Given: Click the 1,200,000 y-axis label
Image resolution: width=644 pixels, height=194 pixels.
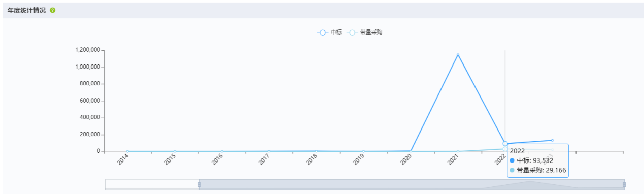Looking at the screenshot, I should (87, 50).
